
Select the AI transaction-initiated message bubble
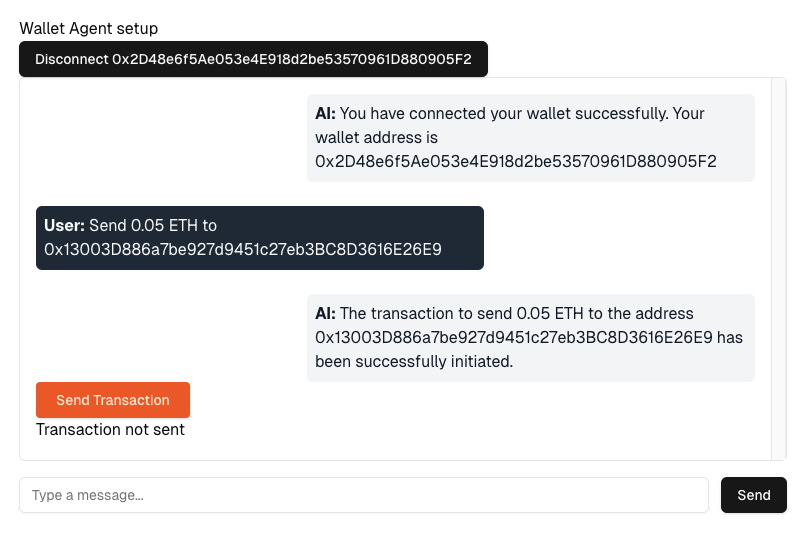pos(530,338)
